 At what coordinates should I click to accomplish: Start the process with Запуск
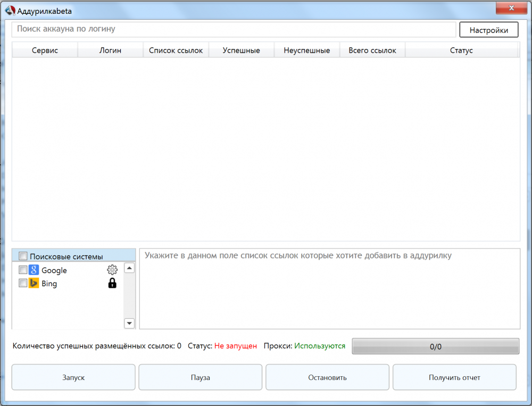73,377
